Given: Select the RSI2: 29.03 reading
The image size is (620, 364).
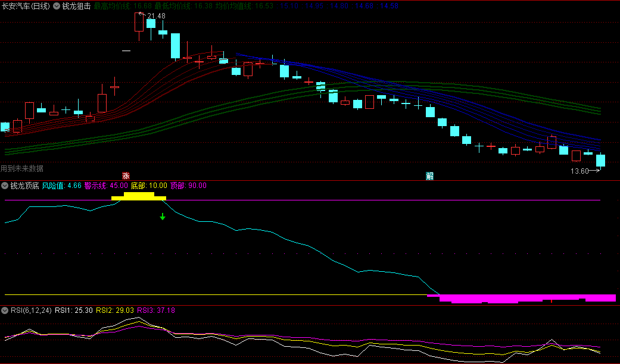Looking at the screenshot, I should tap(115, 310).
